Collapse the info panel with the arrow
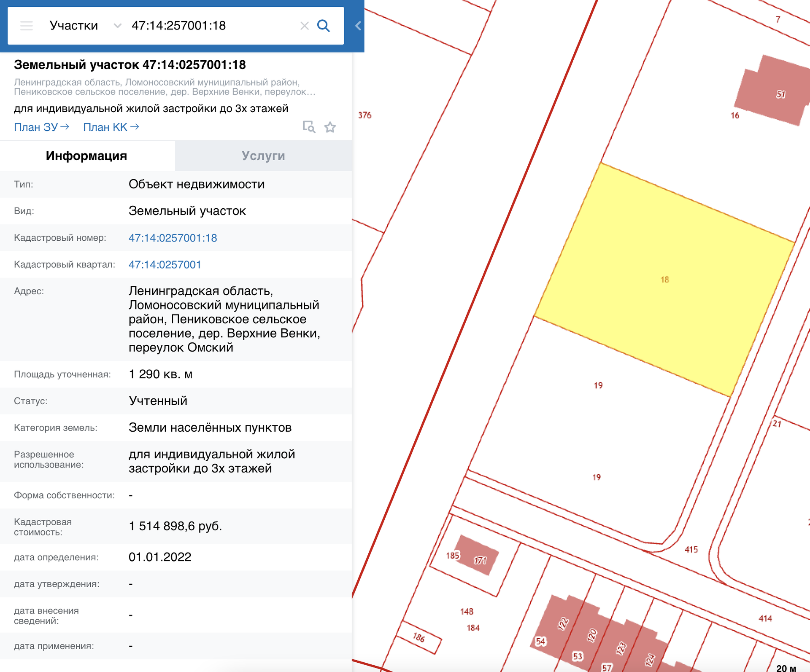 pyautogui.click(x=358, y=26)
